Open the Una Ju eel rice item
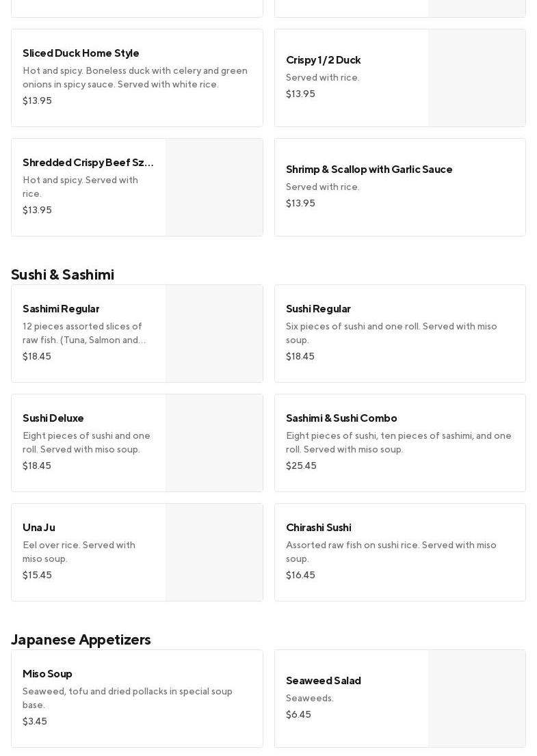The image size is (537, 756). click(x=39, y=528)
